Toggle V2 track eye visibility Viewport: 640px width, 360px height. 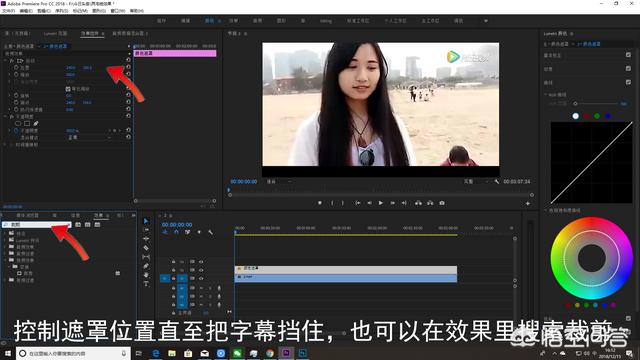pyautogui.click(x=201, y=270)
